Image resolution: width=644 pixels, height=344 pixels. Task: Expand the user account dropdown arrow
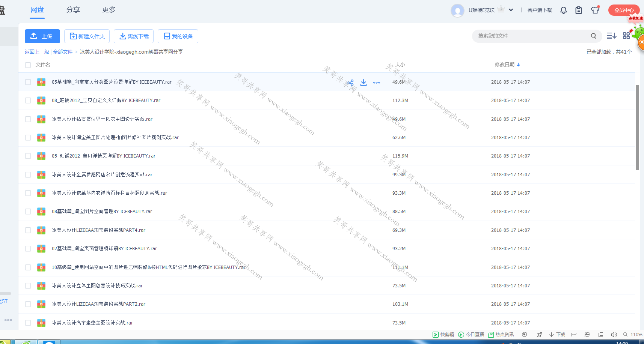(x=511, y=10)
